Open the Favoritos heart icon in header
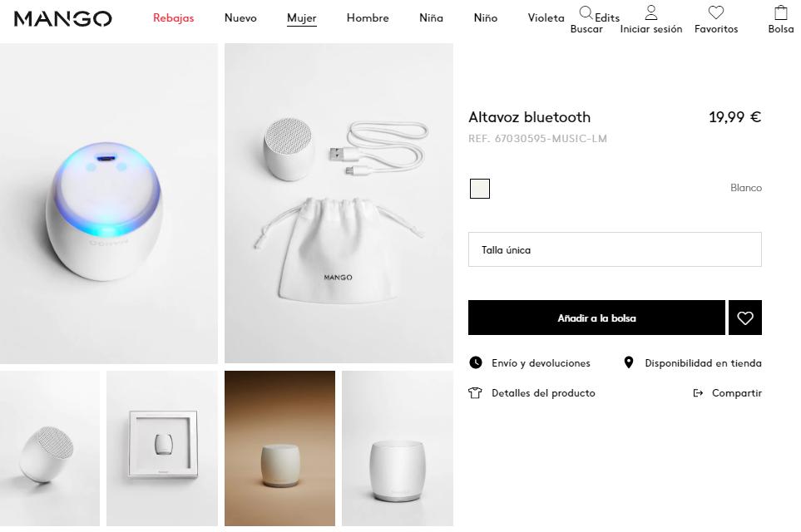 pyautogui.click(x=716, y=12)
